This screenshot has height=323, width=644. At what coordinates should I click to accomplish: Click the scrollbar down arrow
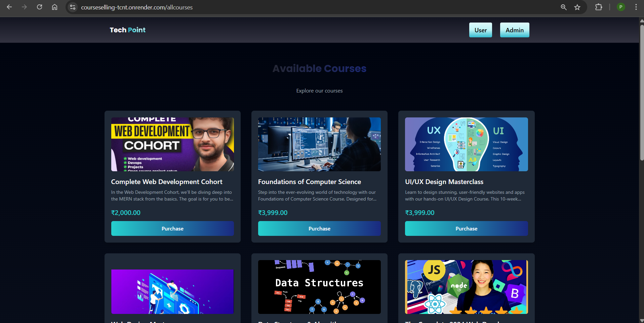coord(642,321)
